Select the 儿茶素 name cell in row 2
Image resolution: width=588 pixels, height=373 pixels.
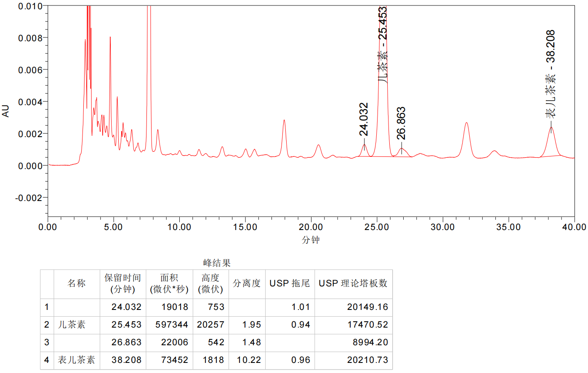(72, 325)
